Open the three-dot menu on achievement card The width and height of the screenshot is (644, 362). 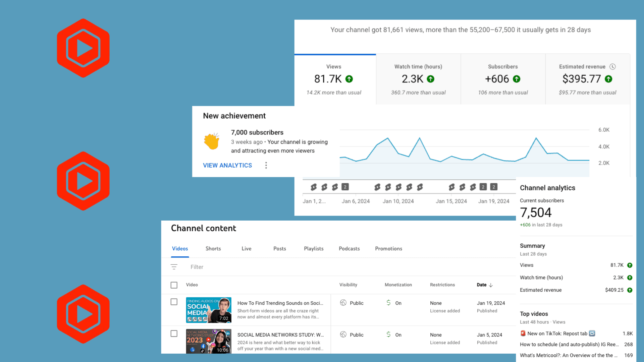(x=266, y=165)
